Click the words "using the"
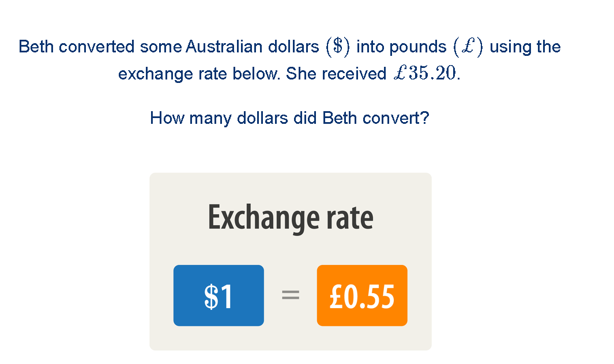Image resolution: width=614 pixels, height=364 pixels. coord(525,46)
